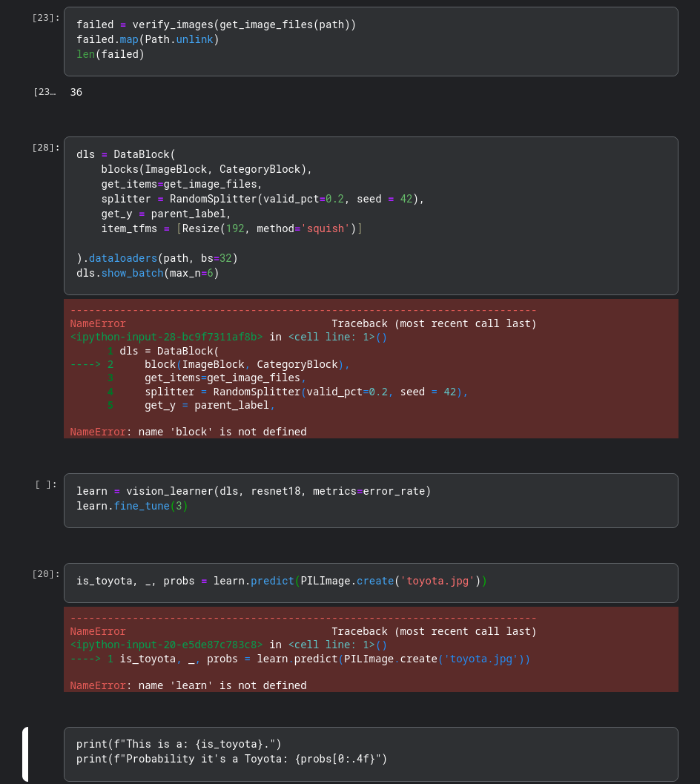Click the output value 36

pyautogui.click(x=76, y=92)
